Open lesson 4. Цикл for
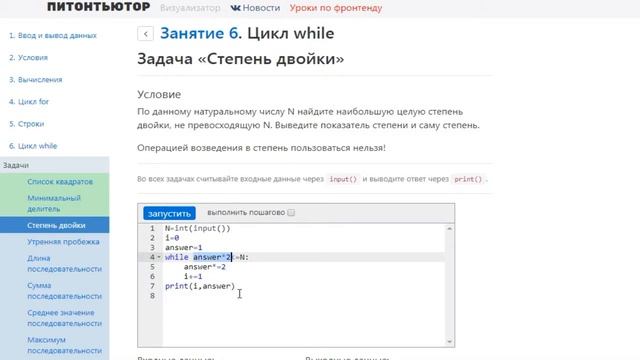 (29, 102)
